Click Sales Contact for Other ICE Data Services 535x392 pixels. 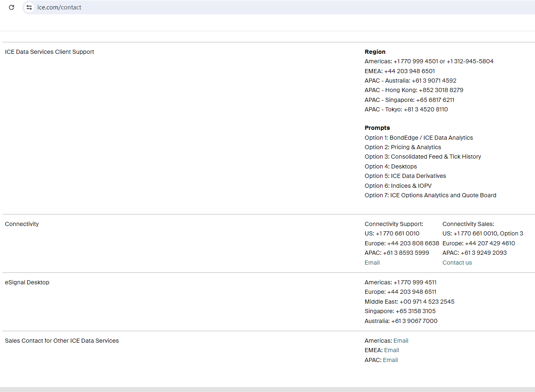click(62, 341)
